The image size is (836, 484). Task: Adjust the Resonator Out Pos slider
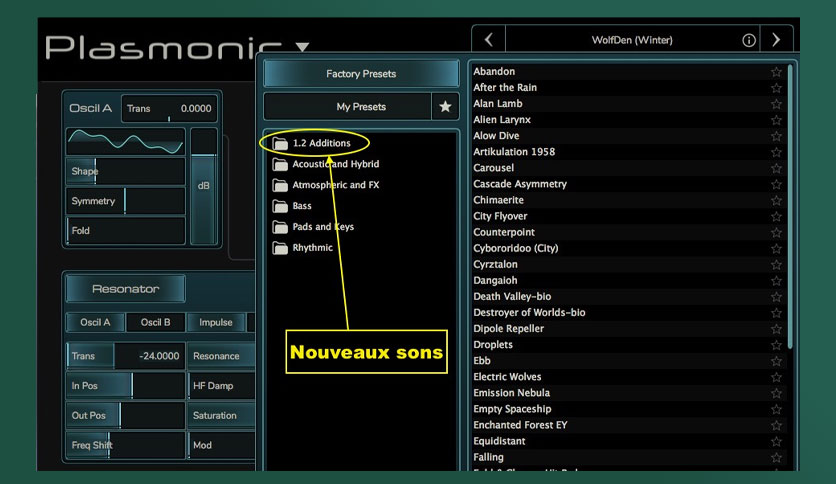[125, 415]
